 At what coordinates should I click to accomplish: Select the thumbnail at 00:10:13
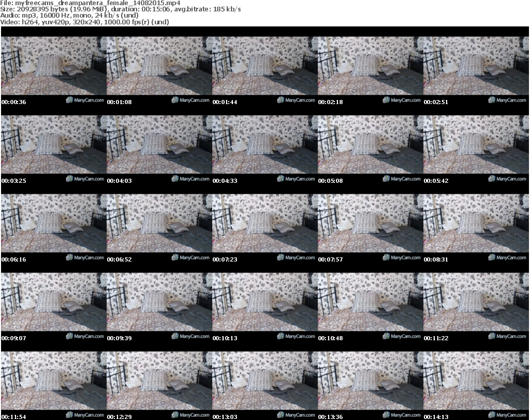(264, 302)
